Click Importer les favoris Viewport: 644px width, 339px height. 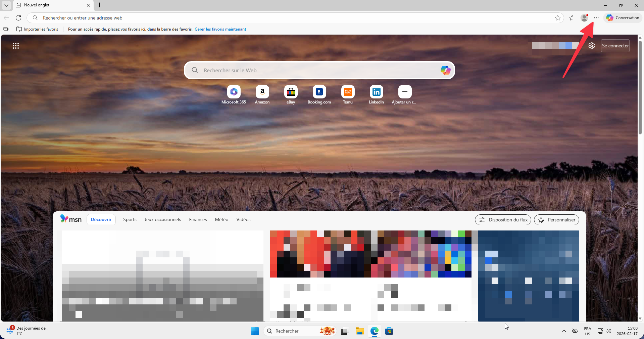37,29
